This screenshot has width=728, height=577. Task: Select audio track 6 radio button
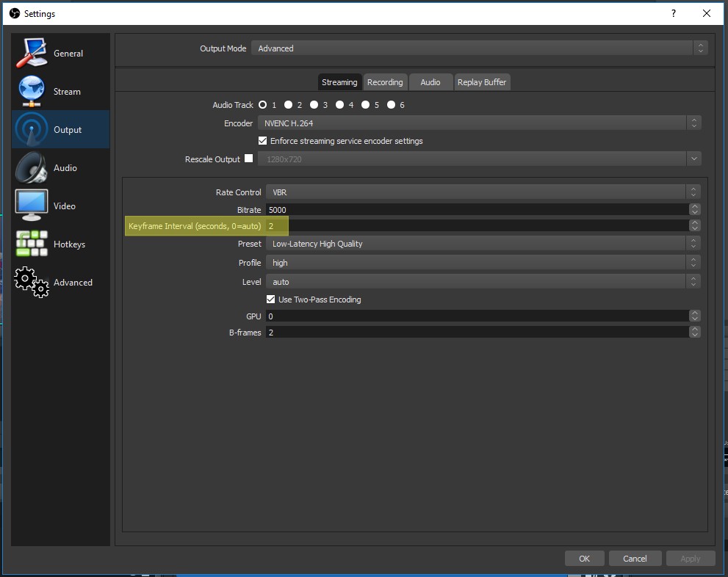click(x=392, y=105)
